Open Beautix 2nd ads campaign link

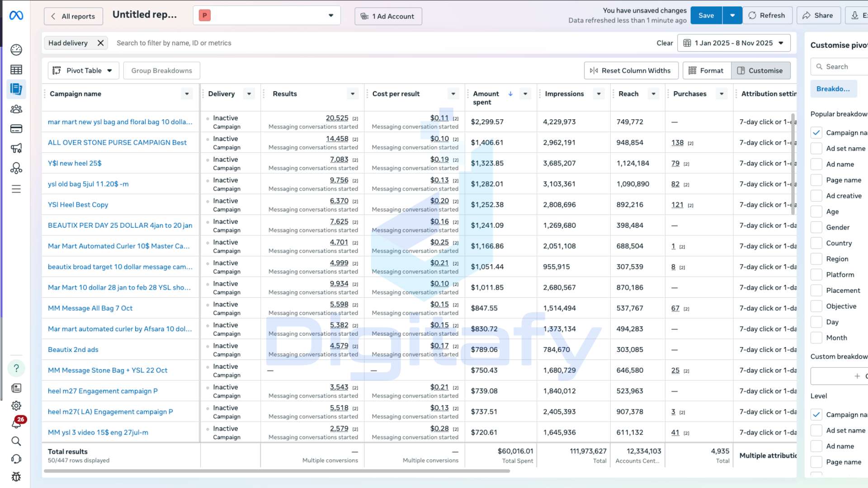click(x=73, y=349)
